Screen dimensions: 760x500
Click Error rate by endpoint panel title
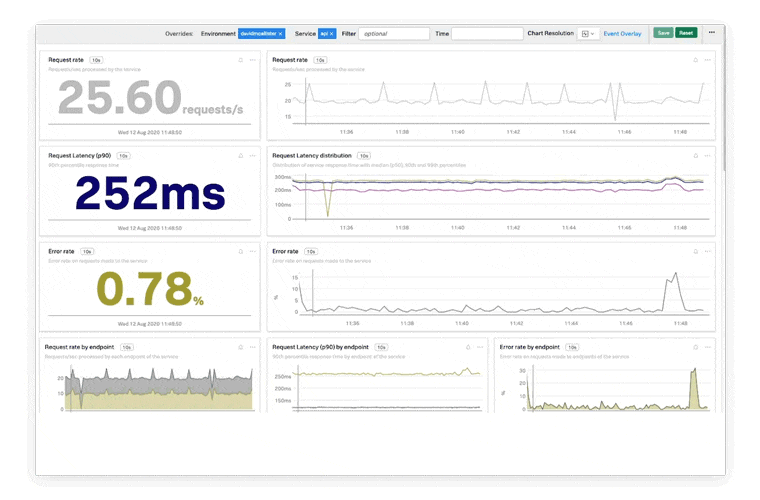click(529, 347)
